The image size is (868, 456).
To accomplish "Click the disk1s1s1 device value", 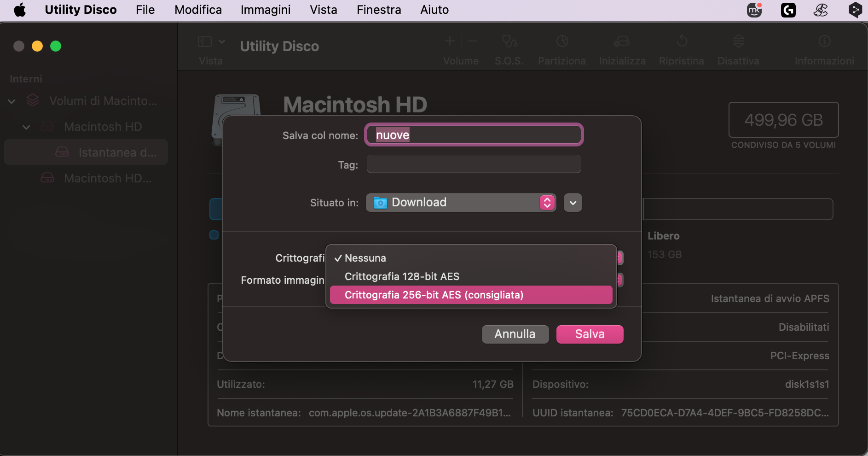I will [x=807, y=384].
